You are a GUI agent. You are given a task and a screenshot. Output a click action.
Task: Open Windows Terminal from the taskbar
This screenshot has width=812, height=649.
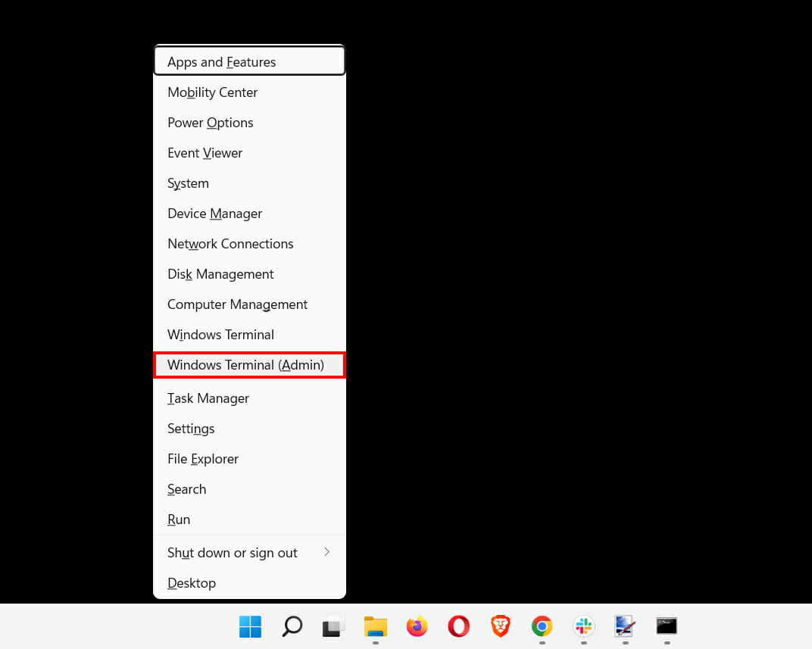click(666, 627)
